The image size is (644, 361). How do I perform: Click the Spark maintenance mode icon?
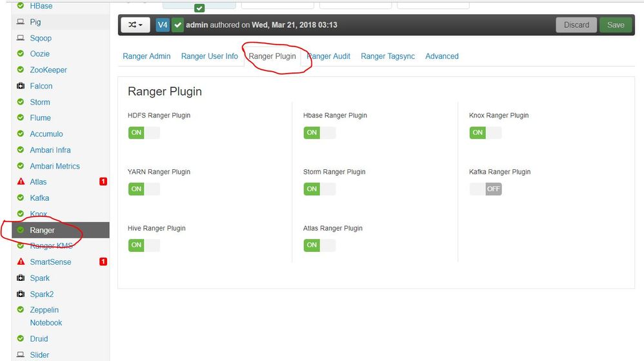pos(21,278)
